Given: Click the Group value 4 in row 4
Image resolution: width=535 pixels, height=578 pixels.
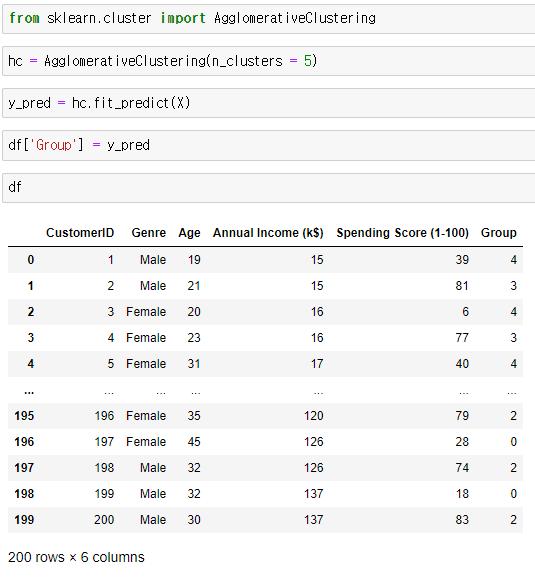Looking at the screenshot, I should point(514,364).
